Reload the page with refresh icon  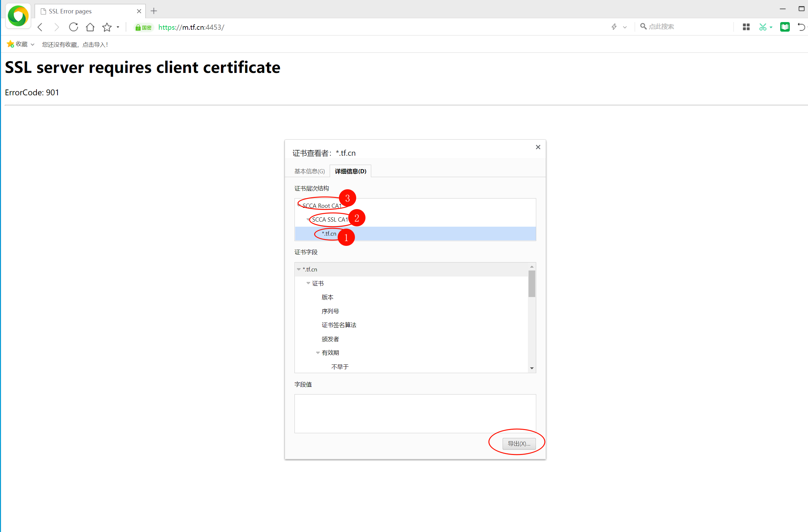[x=73, y=27]
